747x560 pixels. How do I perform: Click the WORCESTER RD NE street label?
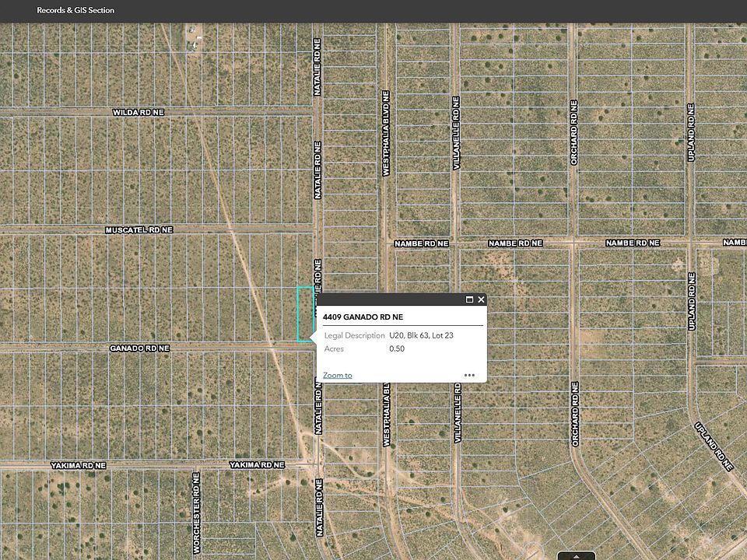coord(196,513)
